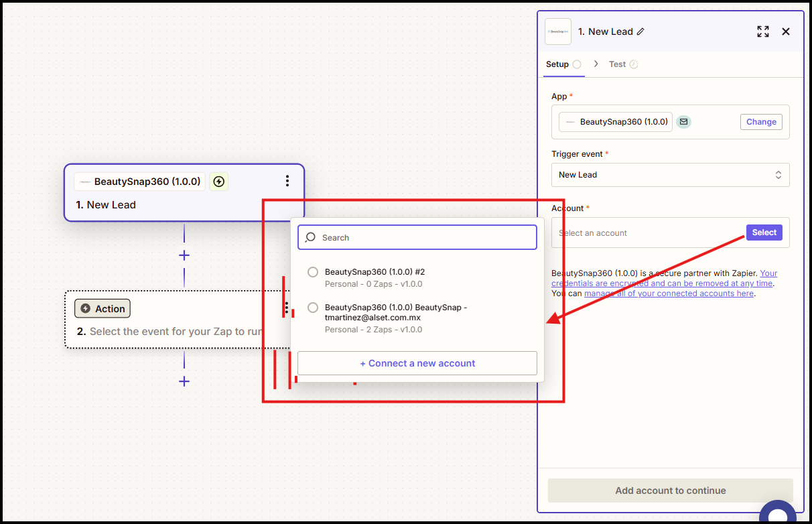Click the BeautySnap360 (1.0.0) chip on the trigger card
Image resolution: width=812 pixels, height=524 pixels.
point(140,182)
